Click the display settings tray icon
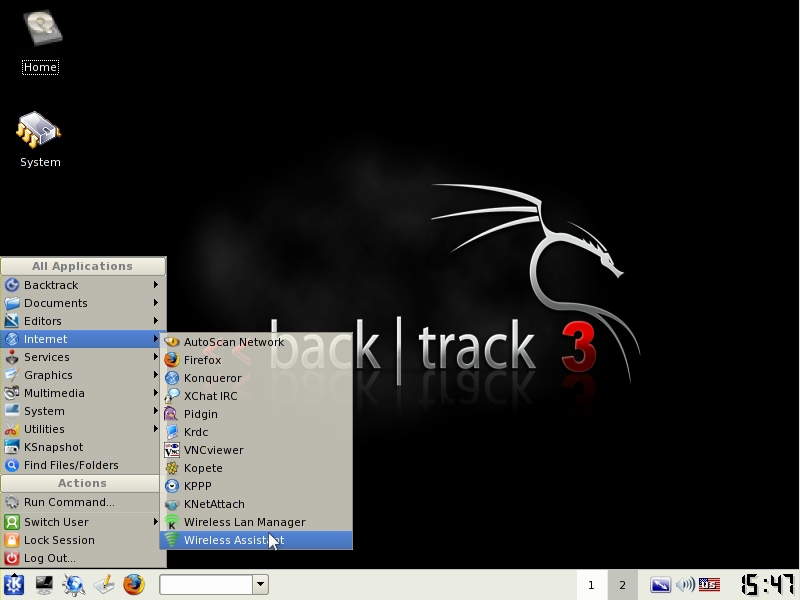Image resolution: width=800 pixels, height=600 pixels. (660, 585)
